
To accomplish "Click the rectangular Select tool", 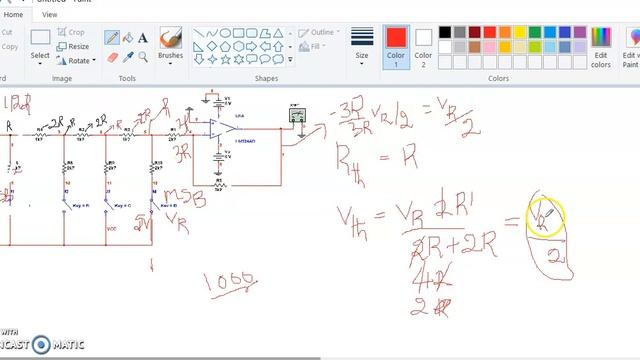I will pyautogui.click(x=40, y=37).
